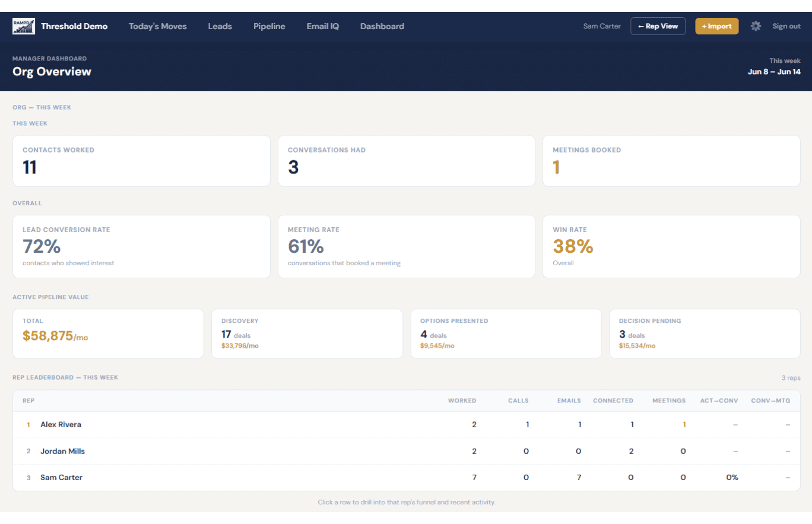
Task: Click the Sam Carter user name in header
Action: (x=602, y=26)
